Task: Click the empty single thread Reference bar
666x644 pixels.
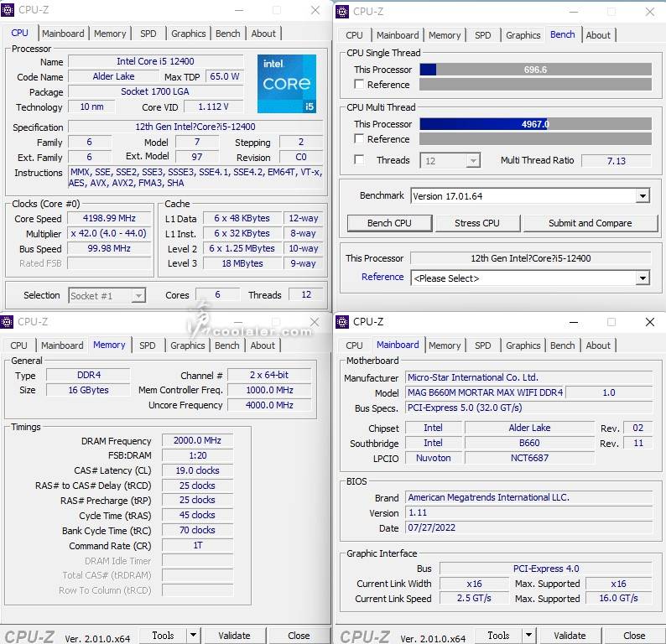Action: coord(536,84)
